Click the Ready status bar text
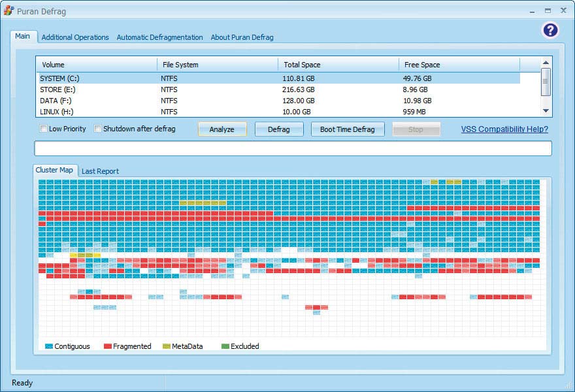Image resolution: width=575 pixels, height=392 pixels. click(22, 383)
